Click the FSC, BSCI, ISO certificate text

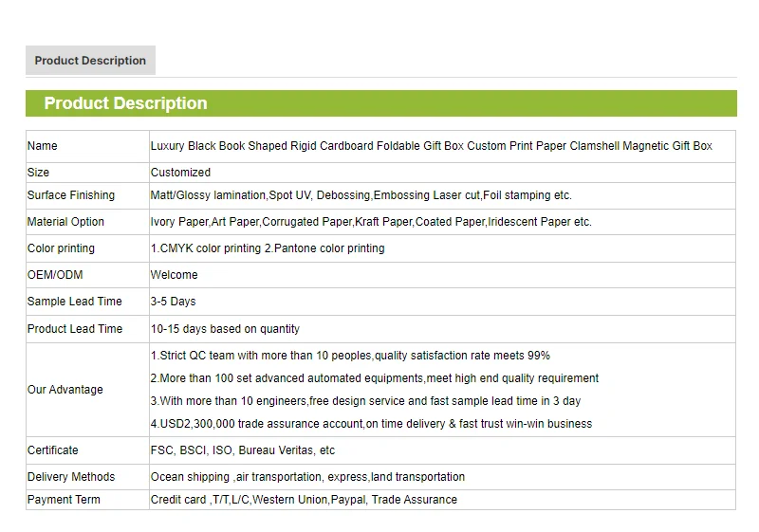click(242, 450)
